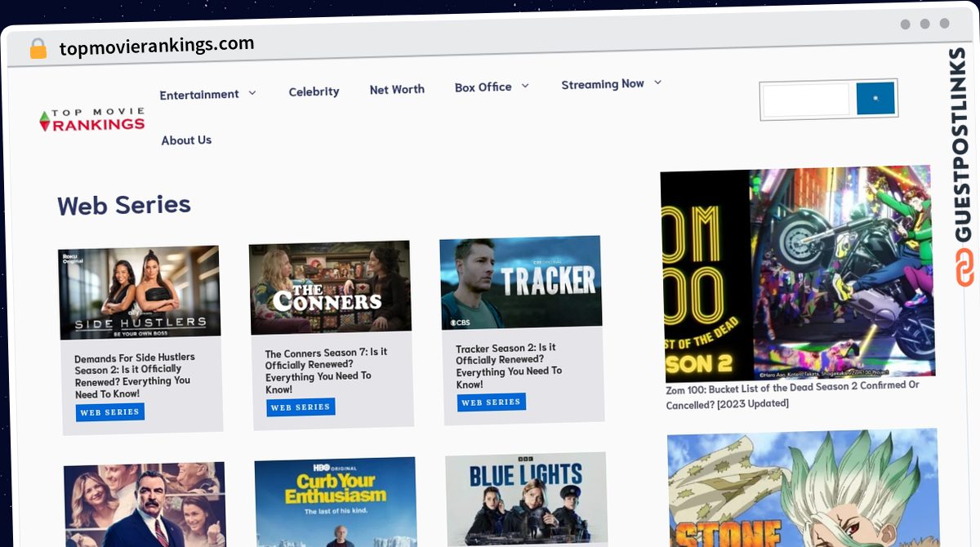Click the blue search submit button
Image resolution: width=980 pixels, height=547 pixels.
click(x=875, y=98)
